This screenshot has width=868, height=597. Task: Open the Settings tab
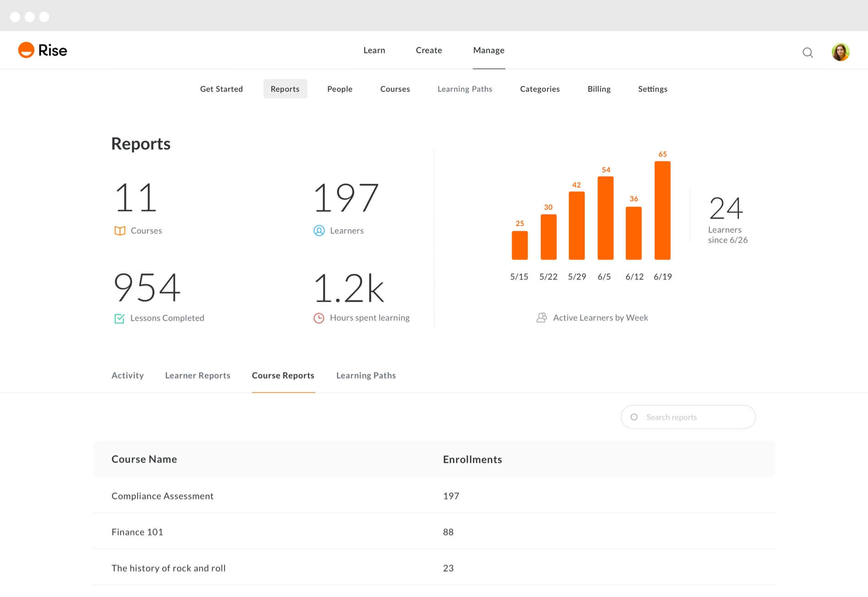652,89
